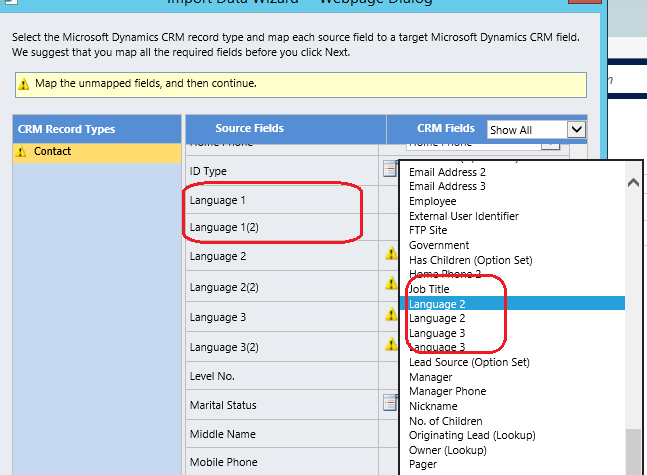The image size is (647, 475).
Task: Select Has Children (Option Set)
Action: pyautogui.click(x=471, y=260)
